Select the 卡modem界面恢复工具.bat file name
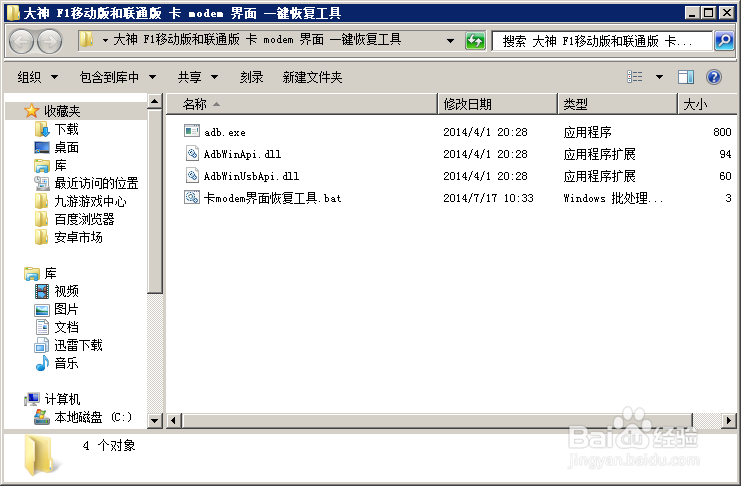 pyautogui.click(x=272, y=198)
